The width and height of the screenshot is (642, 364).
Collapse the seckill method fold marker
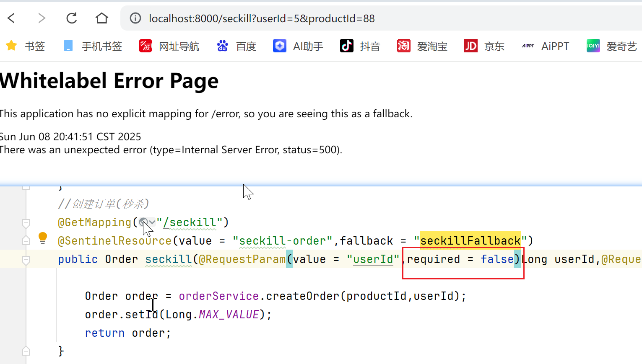tap(26, 260)
